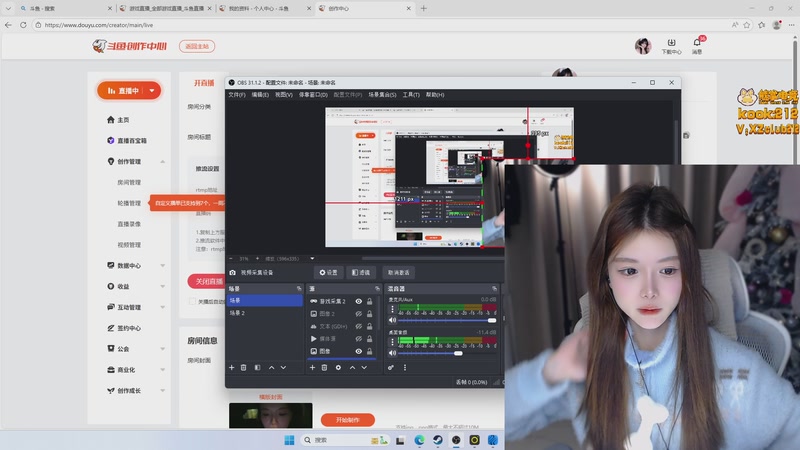Zoom out the OBS preview with minus
This screenshot has width=800, height=450.
point(231,259)
